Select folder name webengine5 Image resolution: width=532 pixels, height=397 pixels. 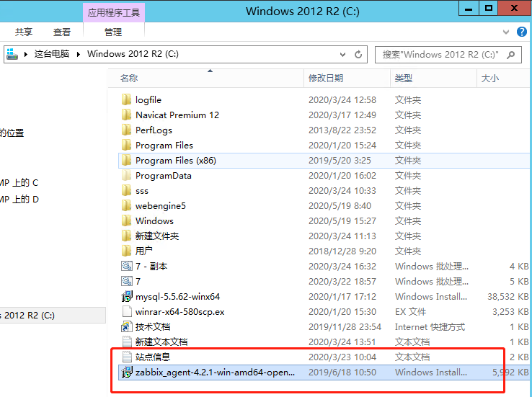click(x=161, y=206)
